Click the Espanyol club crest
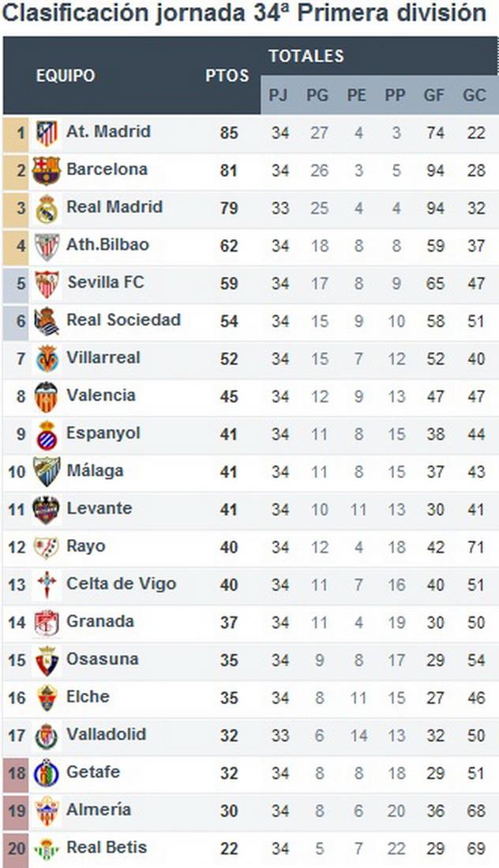Screen dimensions: 499x868 point(47,435)
